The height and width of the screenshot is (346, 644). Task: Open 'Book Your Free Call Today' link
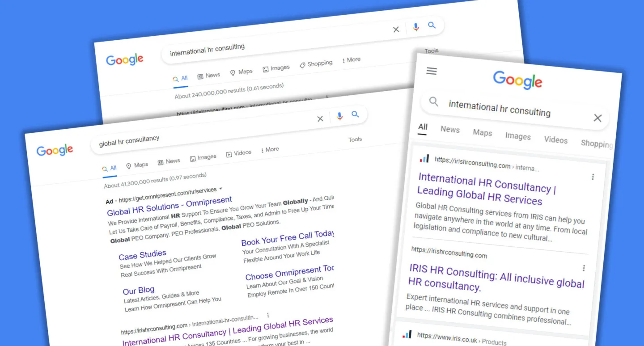tap(287, 238)
